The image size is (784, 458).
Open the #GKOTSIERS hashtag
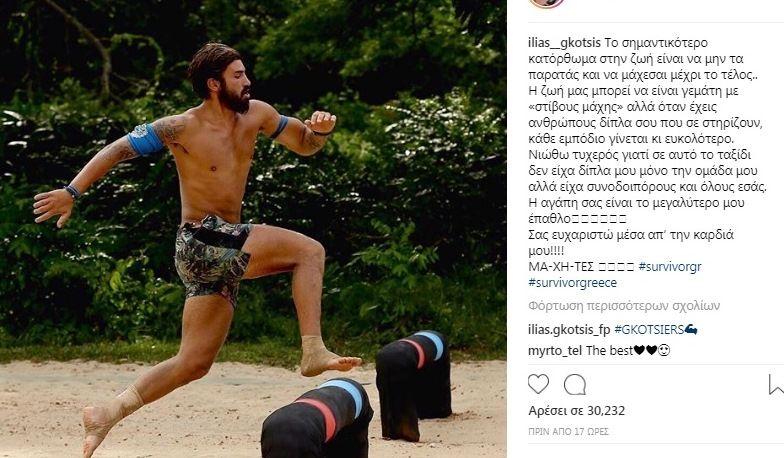click(x=649, y=330)
